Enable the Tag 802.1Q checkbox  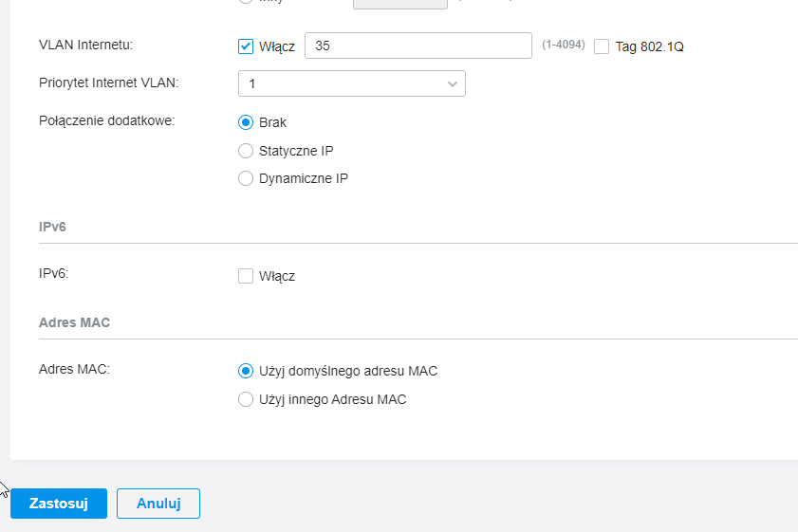click(x=602, y=46)
